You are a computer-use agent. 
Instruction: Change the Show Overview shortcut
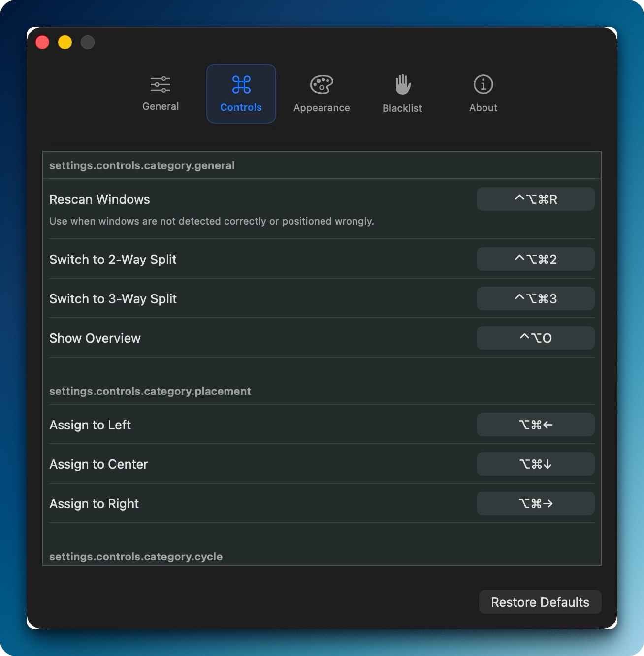pyautogui.click(x=535, y=338)
